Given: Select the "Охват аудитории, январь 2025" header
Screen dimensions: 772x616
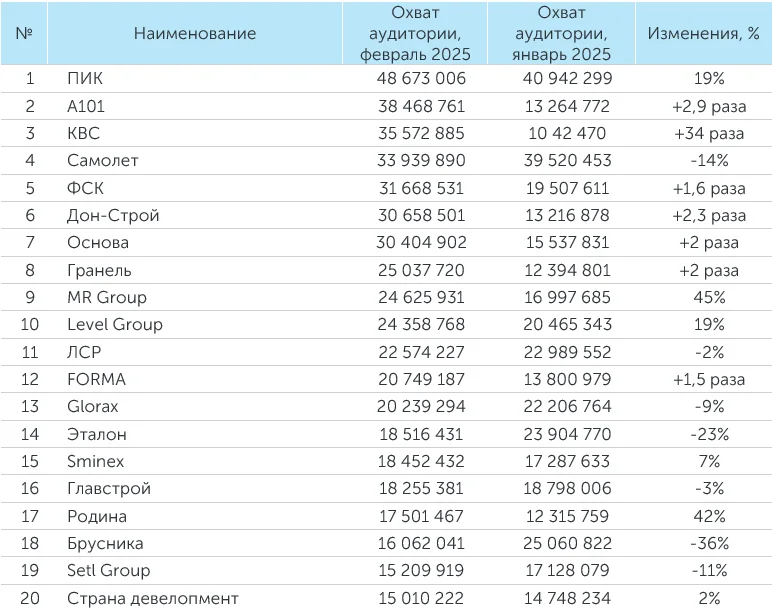Looking at the screenshot, I should click(560, 33).
